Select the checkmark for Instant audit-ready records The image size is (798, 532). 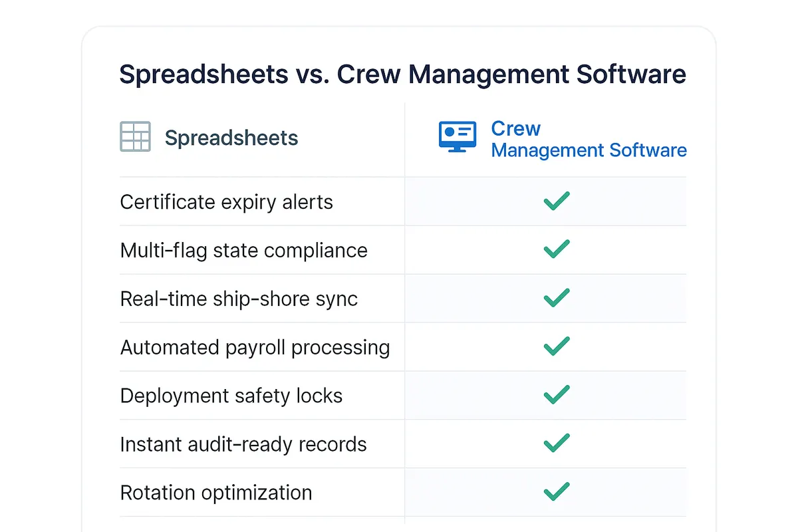[x=556, y=444]
